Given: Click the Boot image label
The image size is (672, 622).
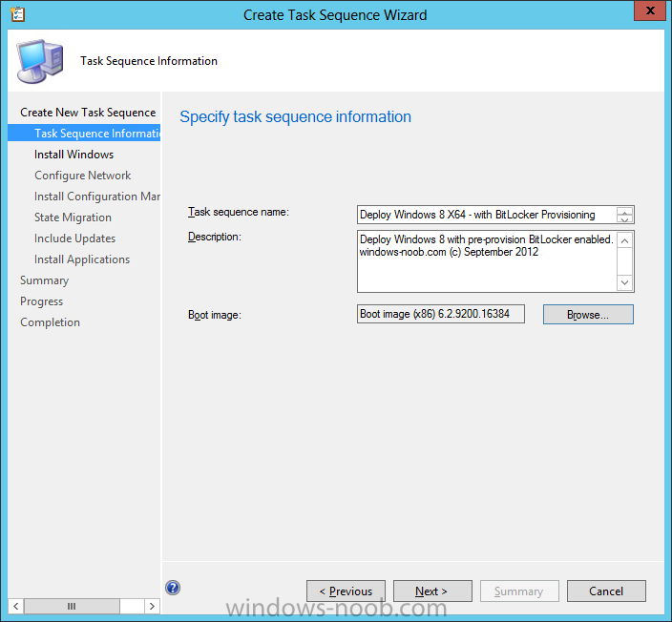Looking at the screenshot, I should click(x=215, y=315).
